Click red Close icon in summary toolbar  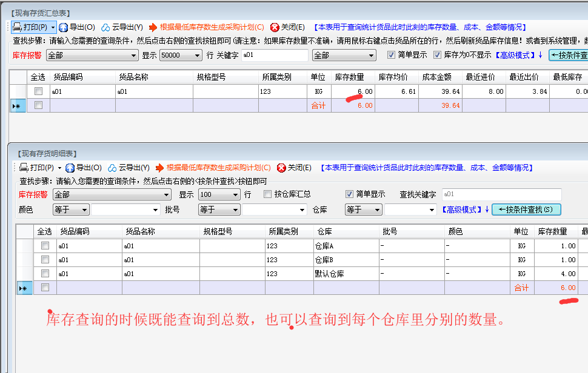(275, 27)
